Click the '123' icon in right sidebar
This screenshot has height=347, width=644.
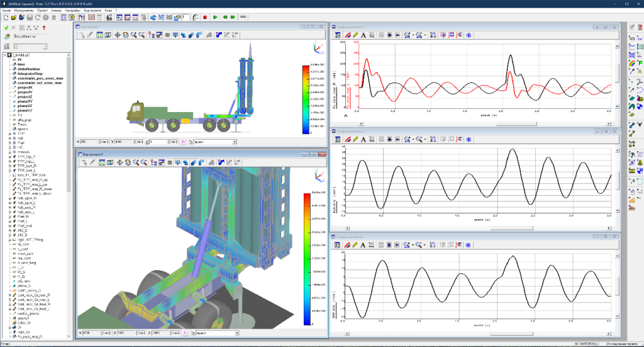tap(632, 38)
